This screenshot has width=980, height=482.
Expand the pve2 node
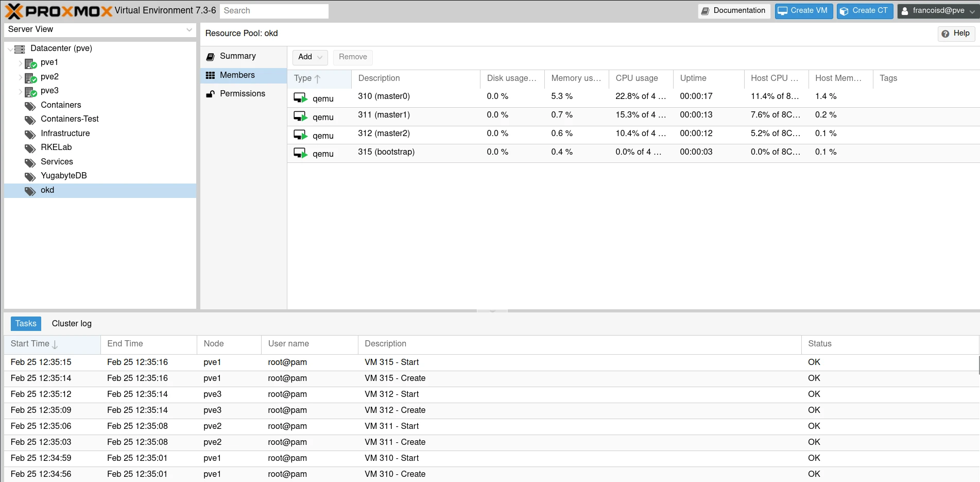pos(21,77)
